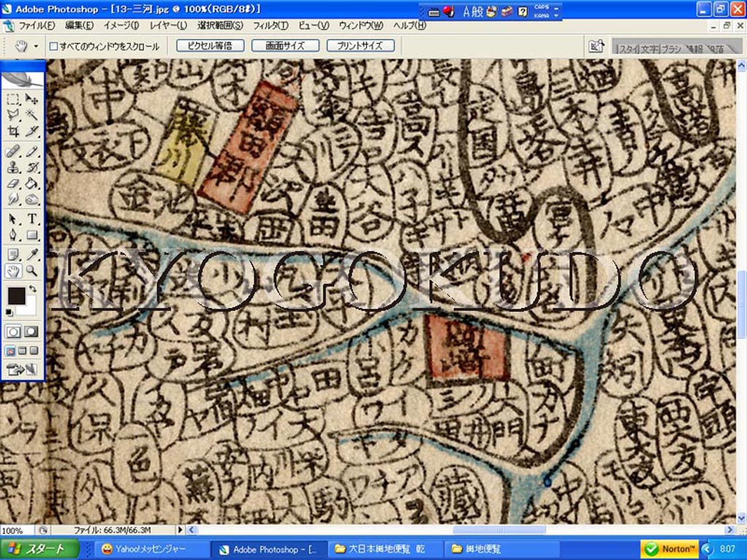
Task: Enable すべてのウィンドウをスクロール checkbox
Action: (53, 46)
